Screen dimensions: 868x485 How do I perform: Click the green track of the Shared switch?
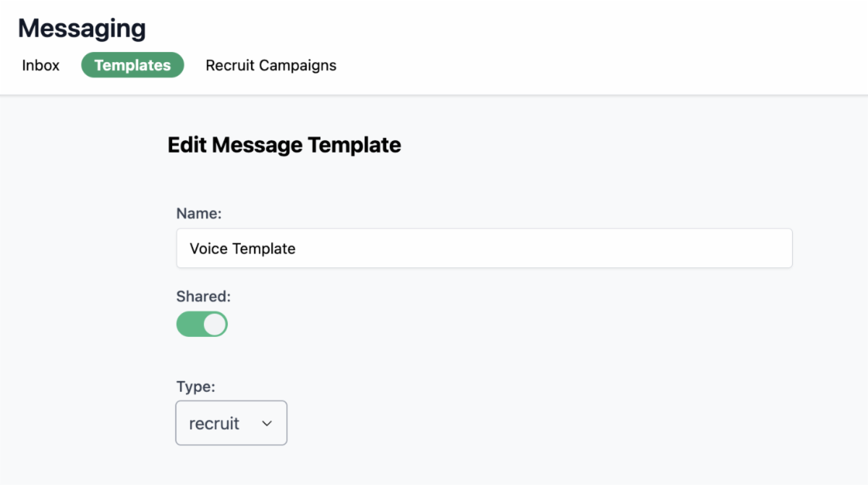[188, 325]
